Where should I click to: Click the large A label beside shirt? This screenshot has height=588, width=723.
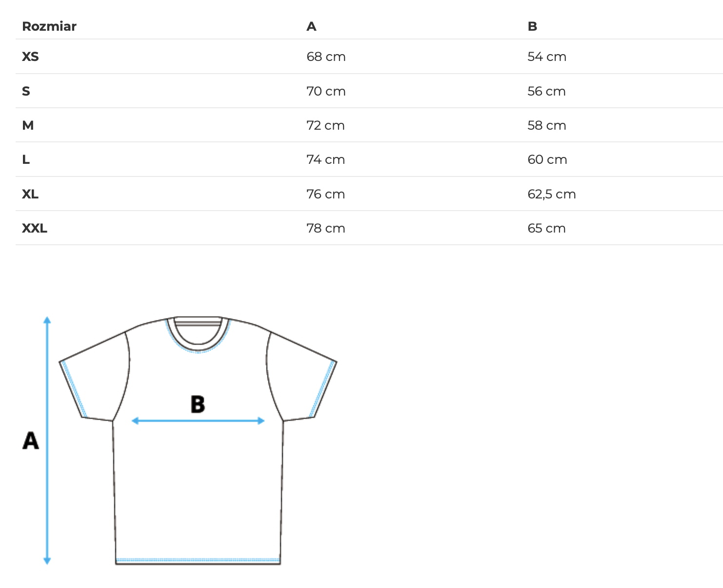tap(31, 440)
